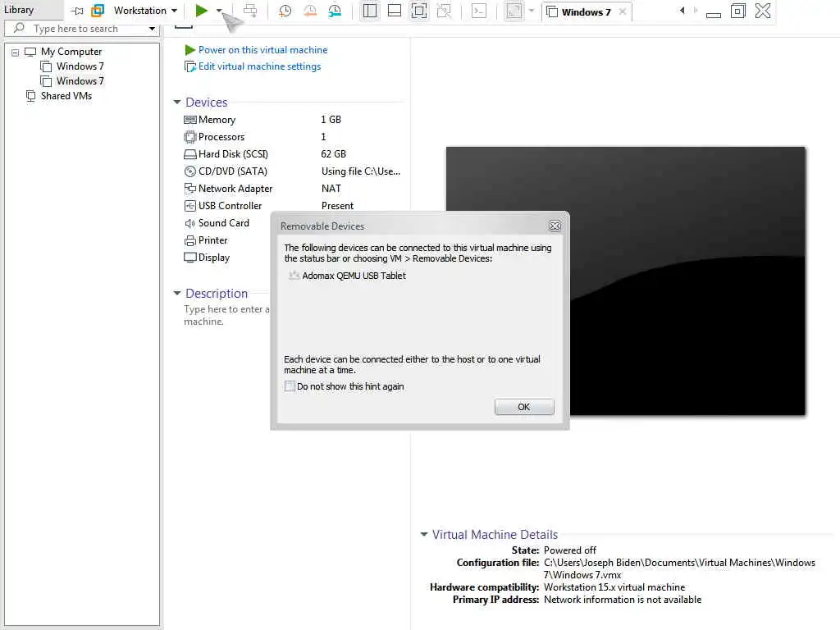Enter full screen mode via toolbar icon
This screenshot has height=630, width=840.
click(419, 11)
